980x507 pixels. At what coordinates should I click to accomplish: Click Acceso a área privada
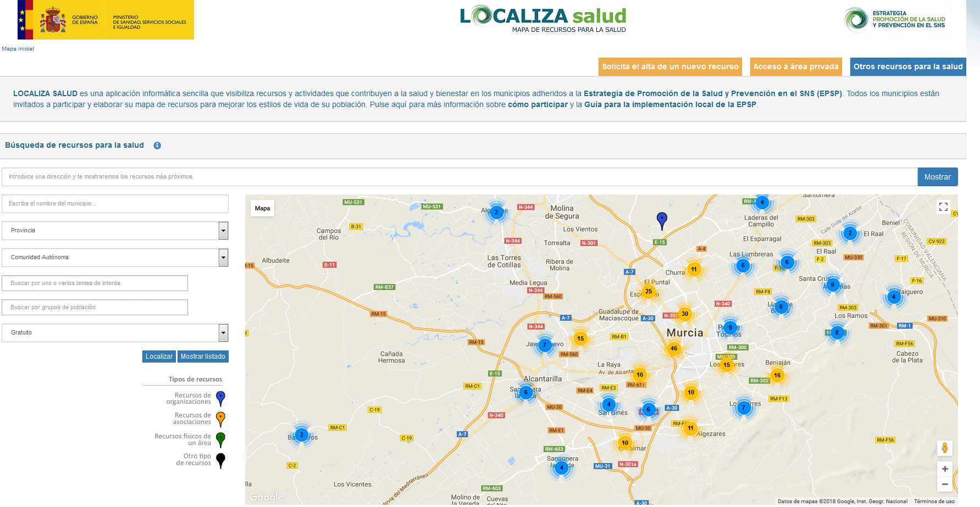click(x=796, y=66)
